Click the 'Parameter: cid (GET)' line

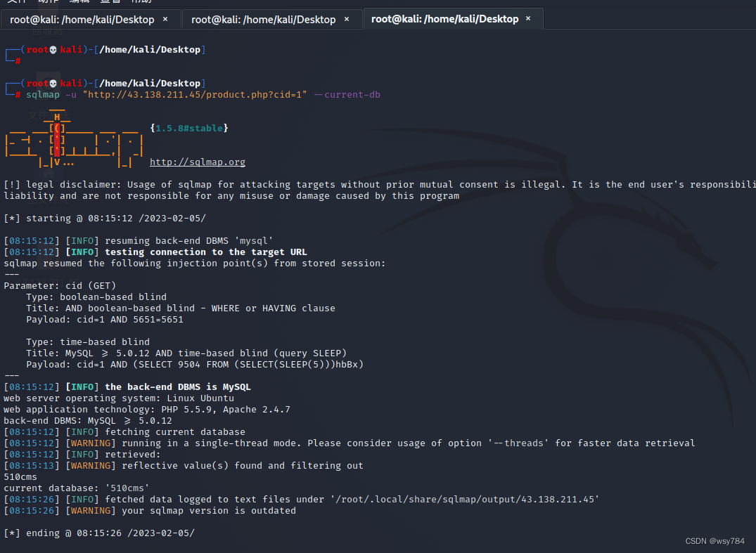[60, 286]
